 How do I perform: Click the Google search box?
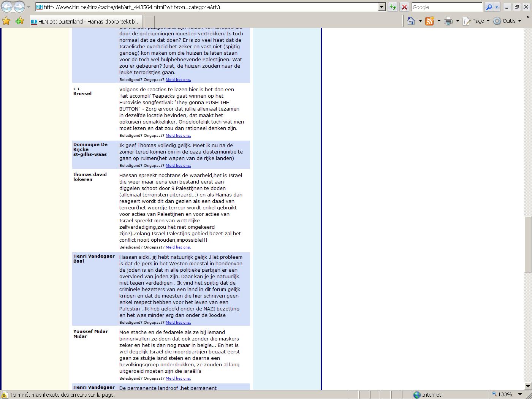447,7
